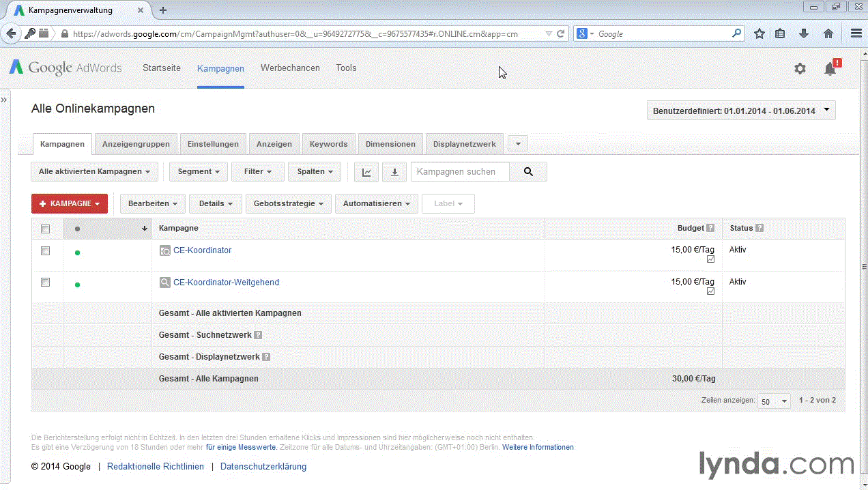Open the Redaktionelle Richtlinien footer link

coord(156,467)
